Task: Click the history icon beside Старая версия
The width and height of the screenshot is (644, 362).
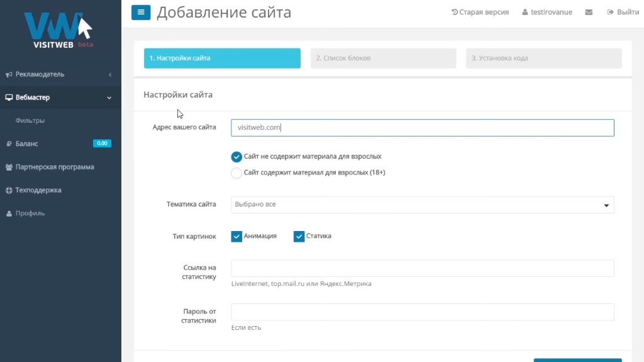Action: pyautogui.click(x=455, y=13)
